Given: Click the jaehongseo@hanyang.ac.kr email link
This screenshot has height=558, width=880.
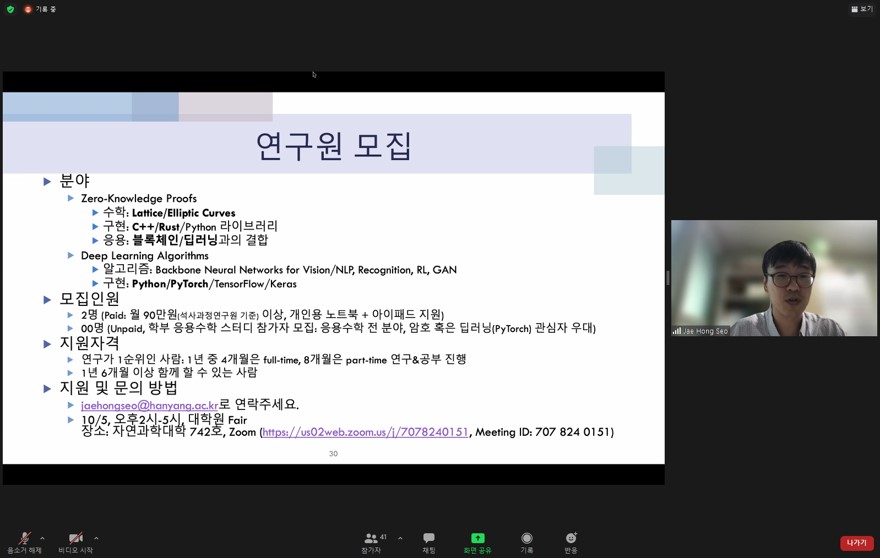Looking at the screenshot, I should point(149,405).
